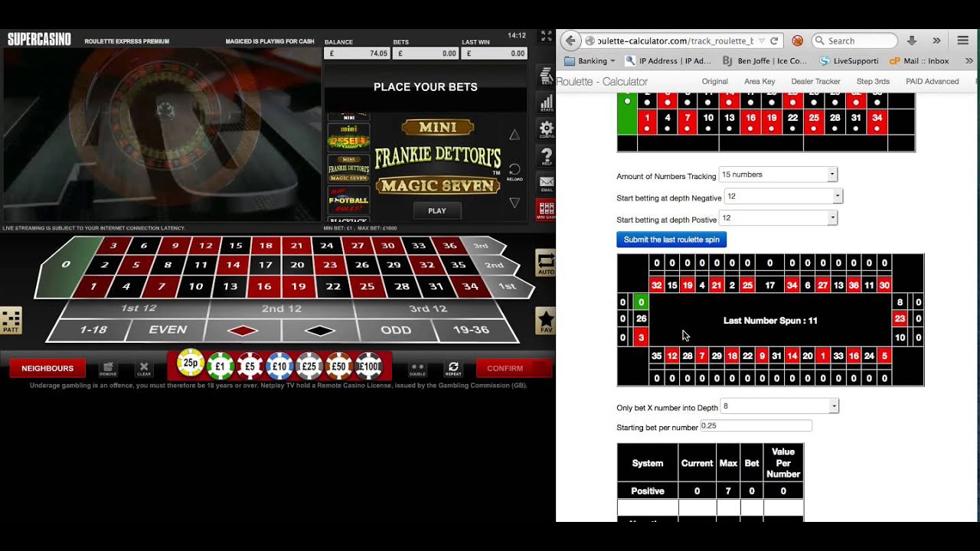Open the Mail Inbox bookmark
Screen dimensions: 980x551
[920, 60]
